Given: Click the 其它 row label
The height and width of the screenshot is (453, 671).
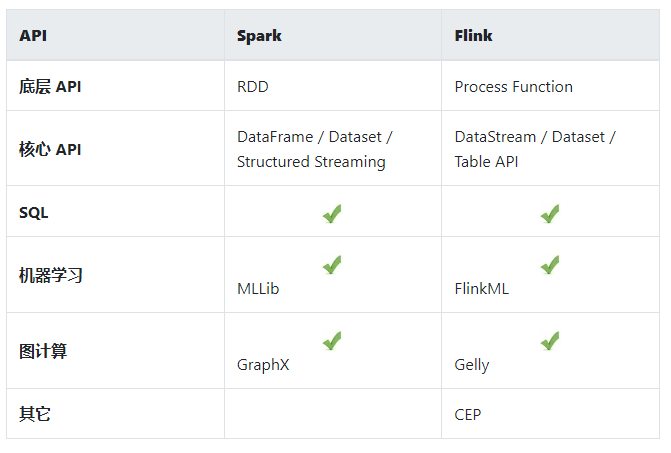Looking at the screenshot, I should point(35,414).
